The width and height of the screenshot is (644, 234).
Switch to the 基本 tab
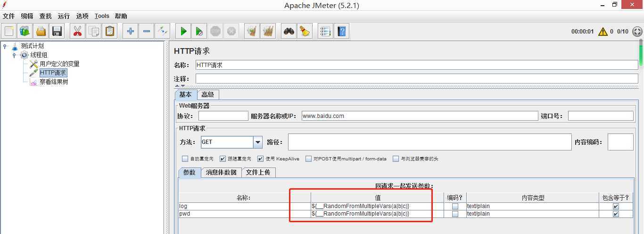(x=185, y=94)
